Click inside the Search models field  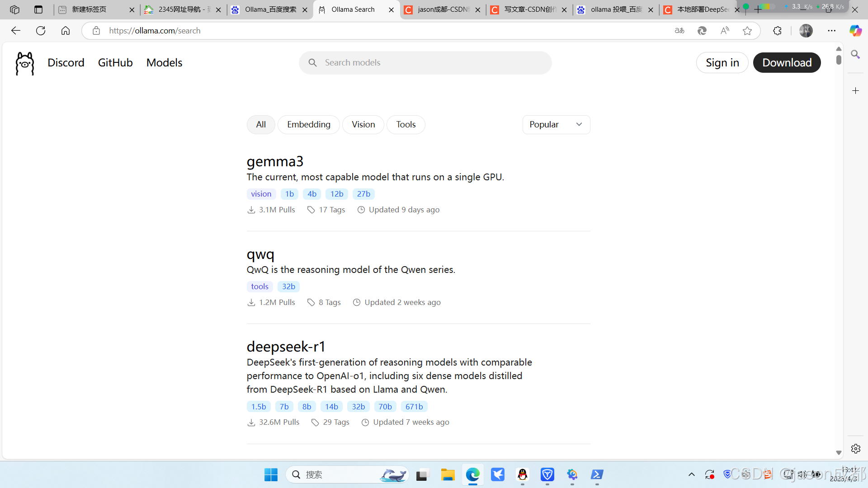tap(425, 62)
